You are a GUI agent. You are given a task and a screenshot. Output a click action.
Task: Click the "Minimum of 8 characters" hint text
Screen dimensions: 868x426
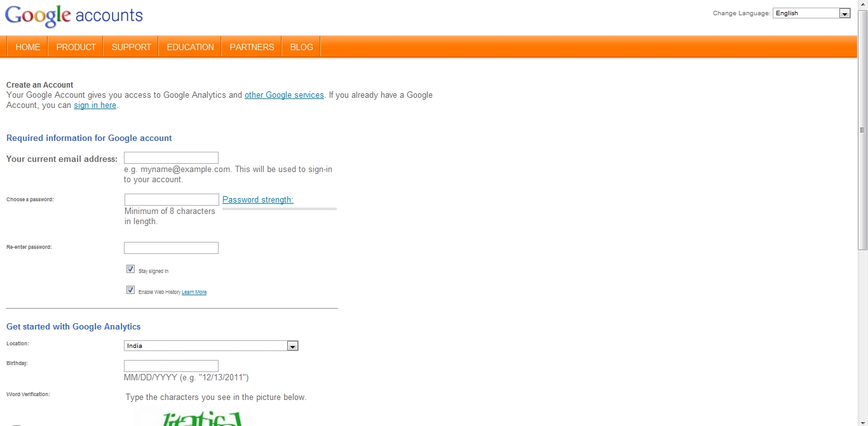coord(170,216)
